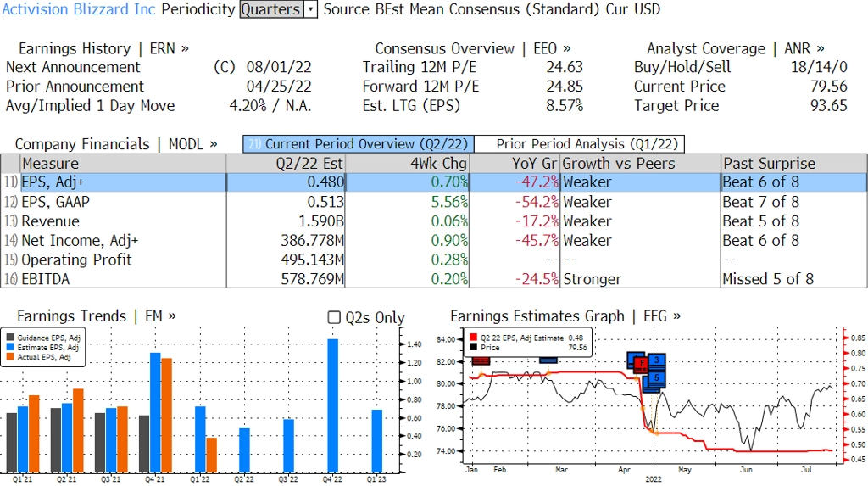Open Analyst Coverage ANR link
The image size is (868, 486).
[x=736, y=48]
